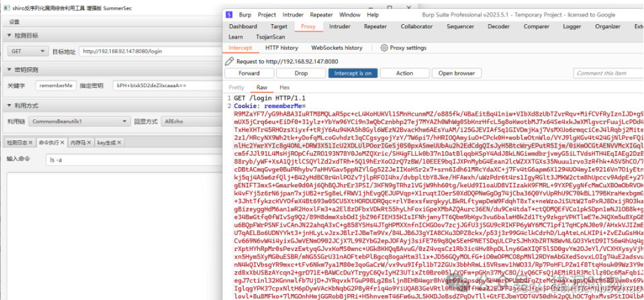Close the 命令执行 tab with its X

(63, 143)
